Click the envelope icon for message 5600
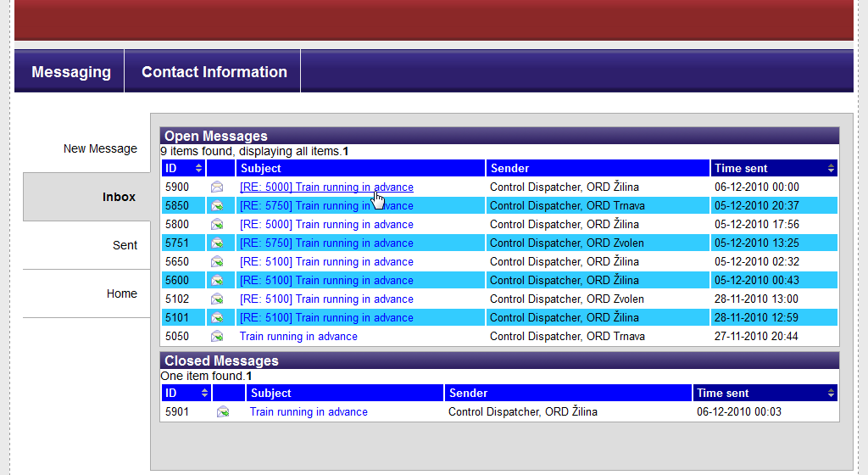 [217, 281]
